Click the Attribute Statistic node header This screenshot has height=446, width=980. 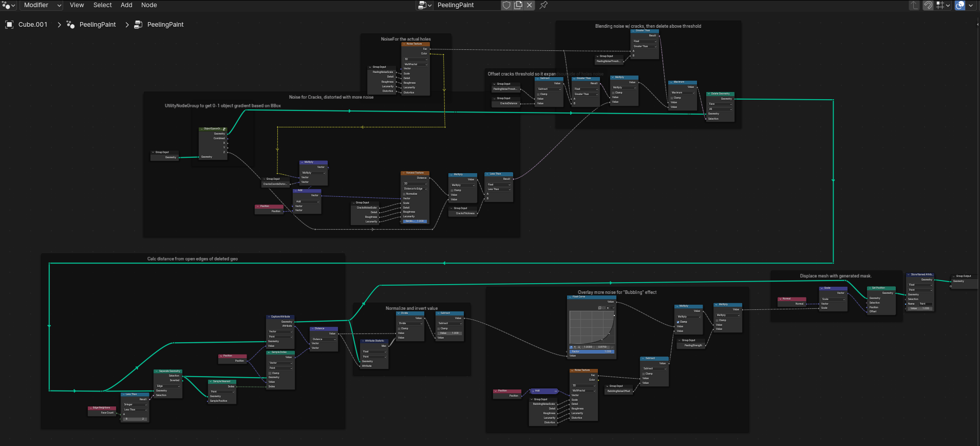point(374,341)
